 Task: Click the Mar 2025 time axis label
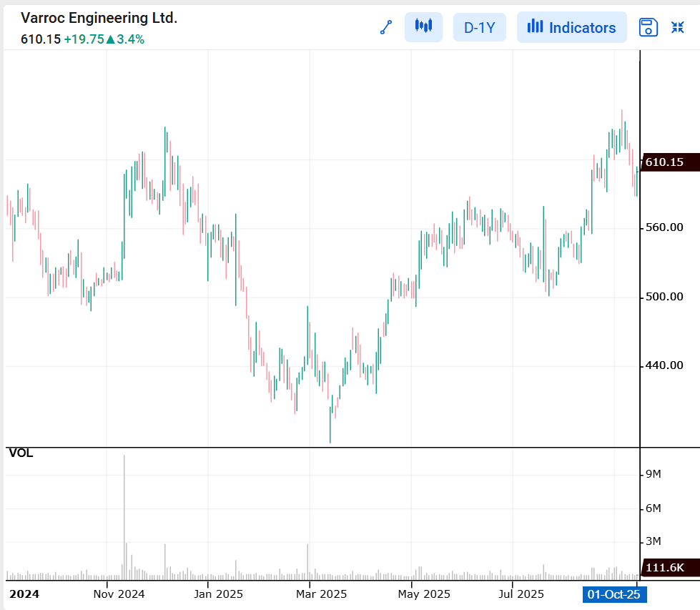pos(322,594)
